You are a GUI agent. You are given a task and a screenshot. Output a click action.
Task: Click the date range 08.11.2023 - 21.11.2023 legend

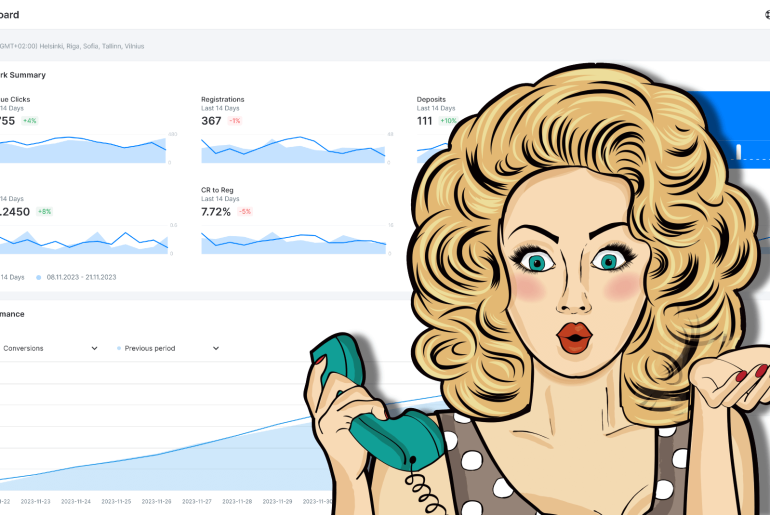pyautogui.click(x=82, y=277)
